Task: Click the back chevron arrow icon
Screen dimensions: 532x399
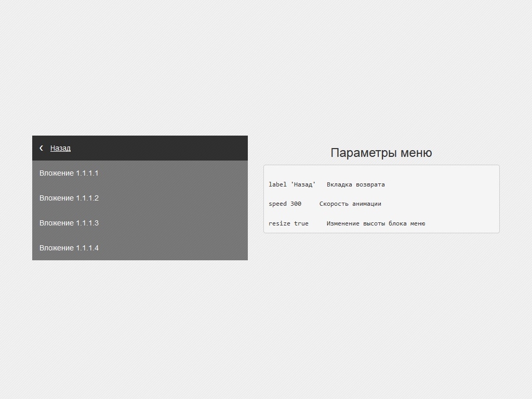Action: (x=42, y=148)
